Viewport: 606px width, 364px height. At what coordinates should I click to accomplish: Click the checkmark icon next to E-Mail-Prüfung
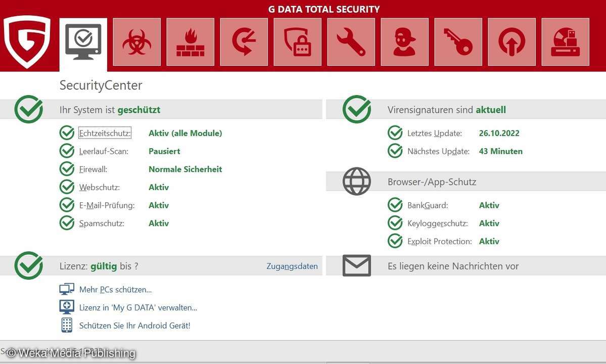point(67,205)
